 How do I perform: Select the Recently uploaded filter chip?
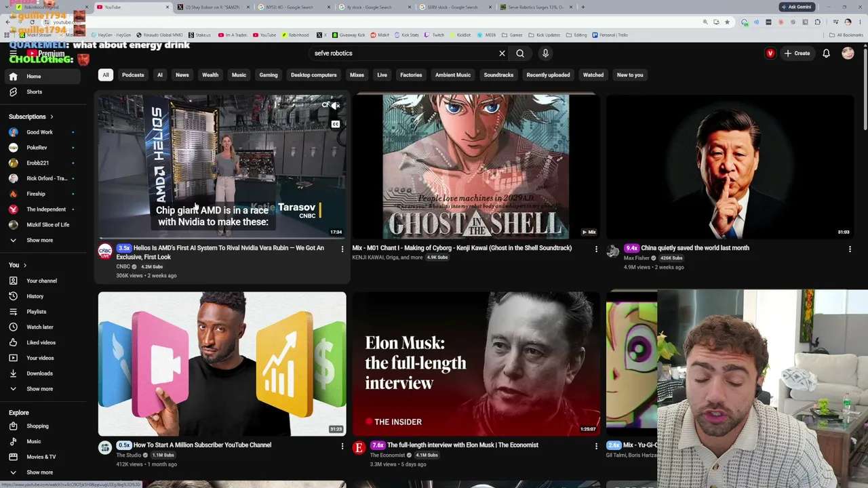548,75
